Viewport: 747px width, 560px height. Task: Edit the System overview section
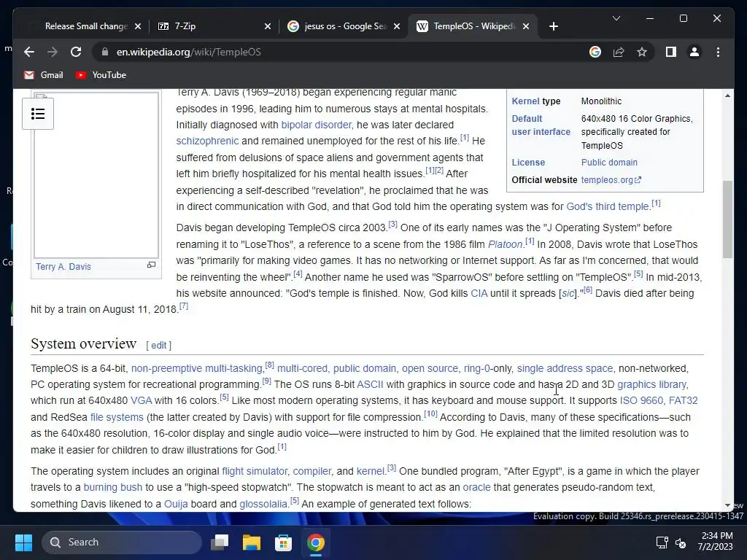(x=158, y=345)
